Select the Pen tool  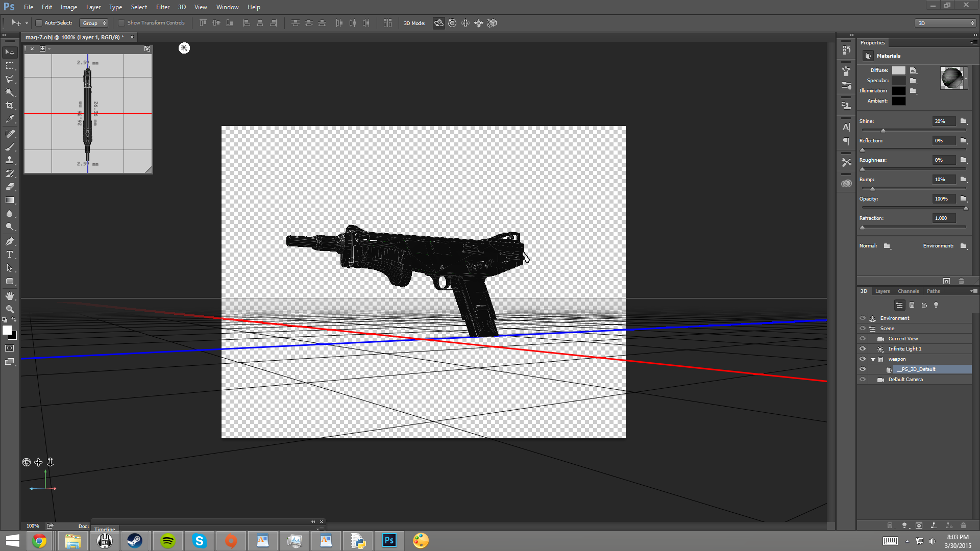click(10, 241)
